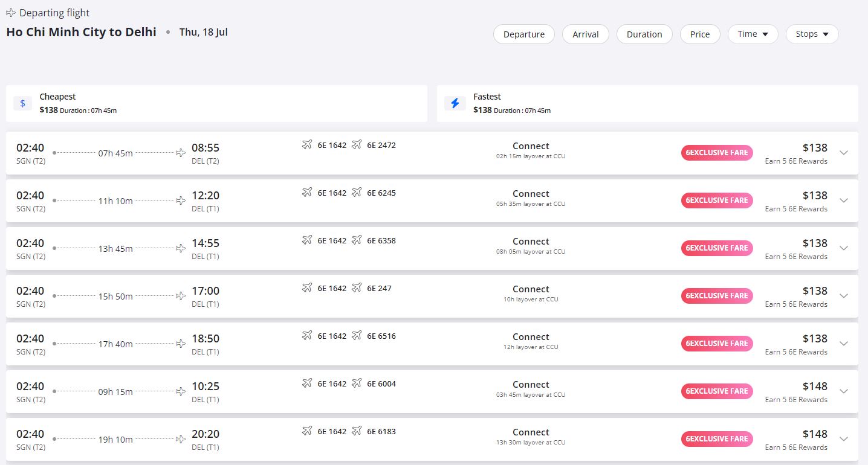
Task: Click the lightning bolt Fastest icon
Action: pos(455,103)
